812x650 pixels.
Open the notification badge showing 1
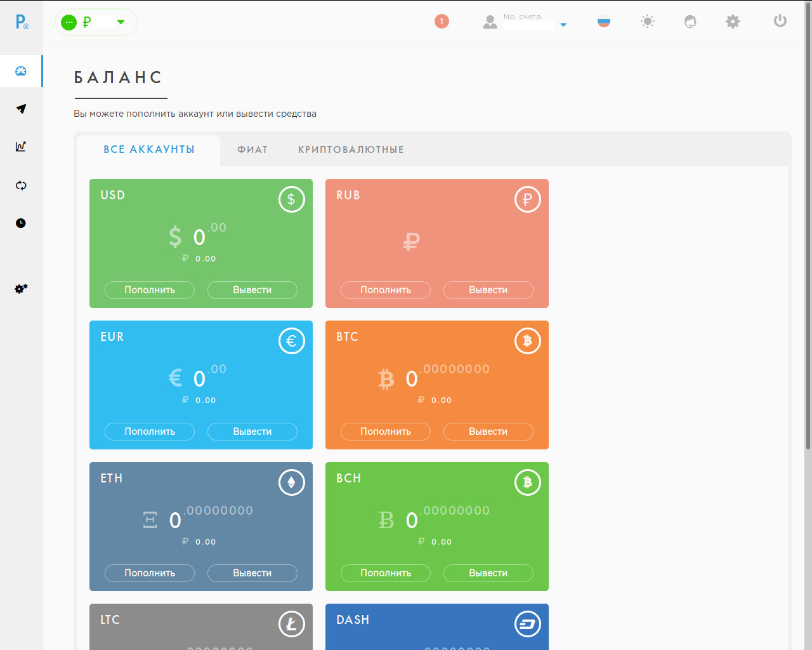[442, 22]
